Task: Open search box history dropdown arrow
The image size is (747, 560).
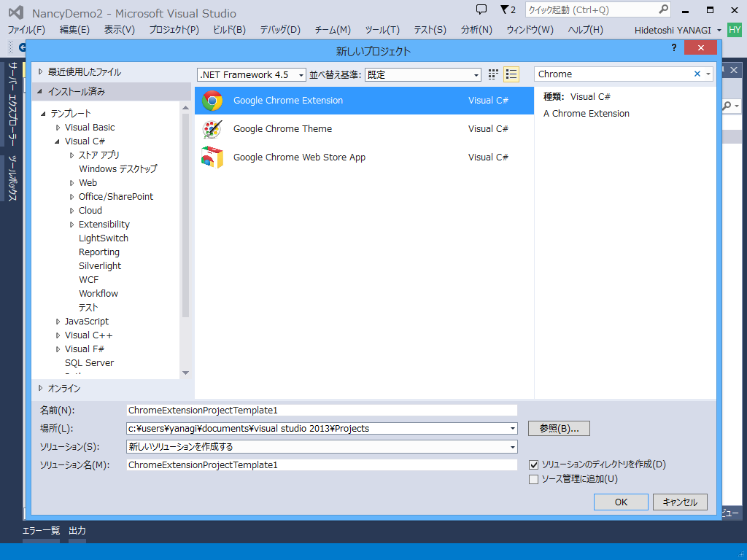Action: click(x=708, y=74)
